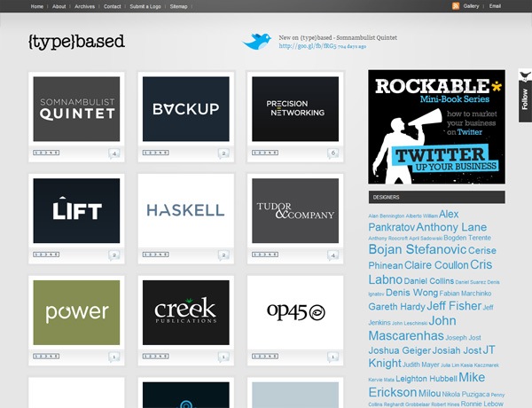Open the Sitemap menu item

tap(178, 6)
